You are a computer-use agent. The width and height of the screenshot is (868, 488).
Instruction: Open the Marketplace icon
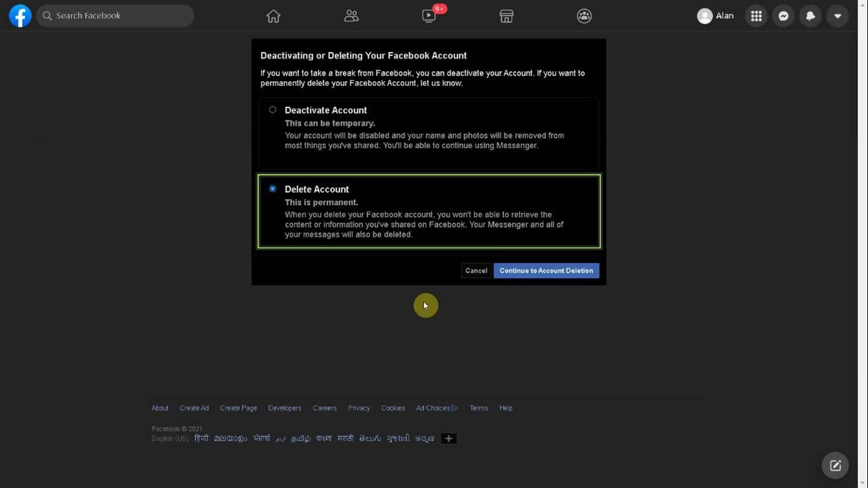[x=506, y=16]
